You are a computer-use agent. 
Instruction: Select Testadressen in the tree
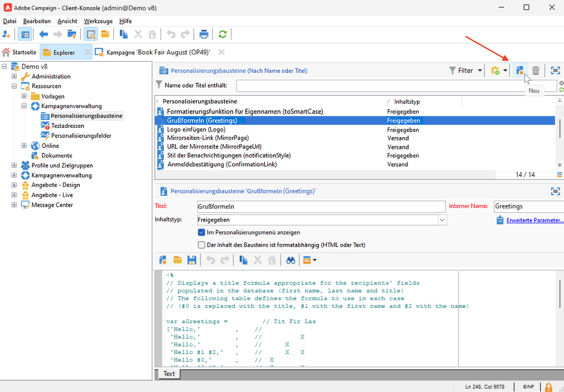67,126
